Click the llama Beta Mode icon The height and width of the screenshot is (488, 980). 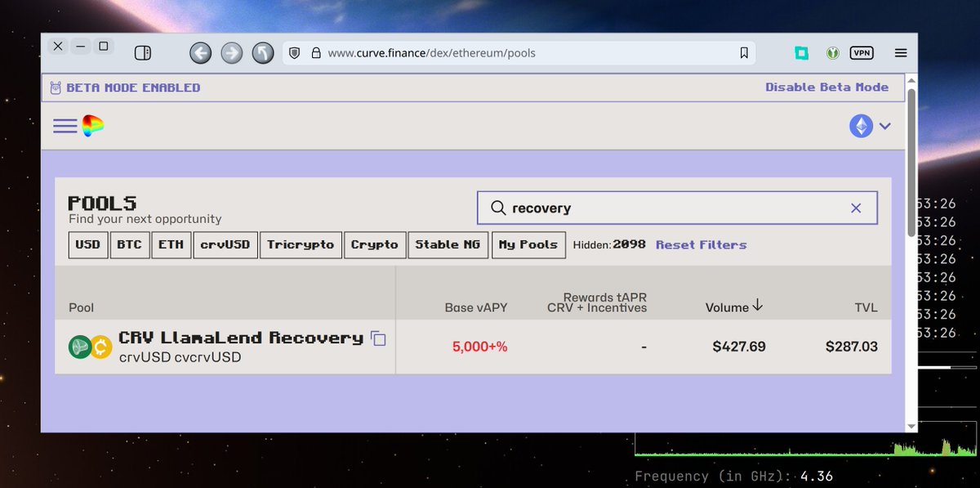pos(56,87)
